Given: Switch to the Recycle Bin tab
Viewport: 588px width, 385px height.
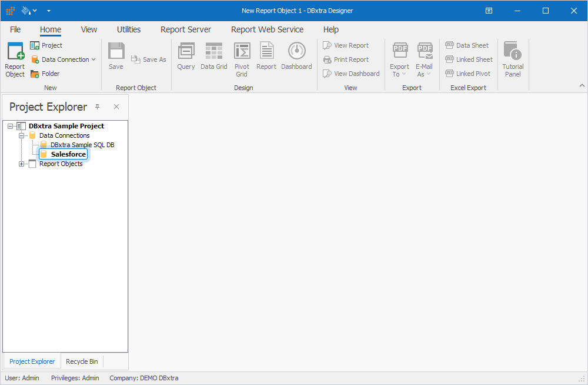Looking at the screenshot, I should click(82, 361).
